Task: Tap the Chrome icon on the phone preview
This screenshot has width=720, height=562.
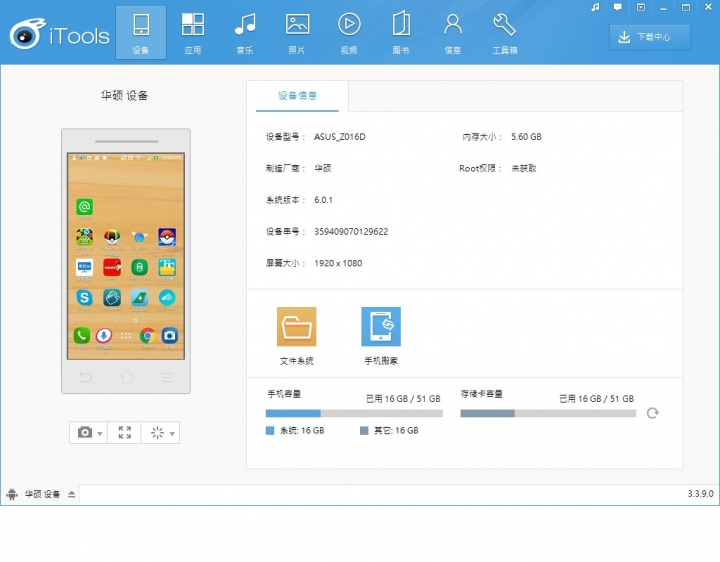Action: (147, 336)
